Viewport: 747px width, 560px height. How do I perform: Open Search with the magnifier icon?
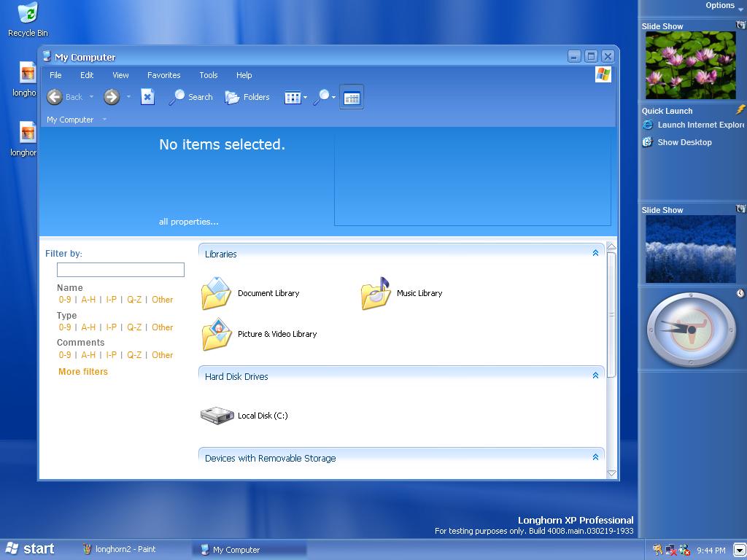(x=177, y=97)
